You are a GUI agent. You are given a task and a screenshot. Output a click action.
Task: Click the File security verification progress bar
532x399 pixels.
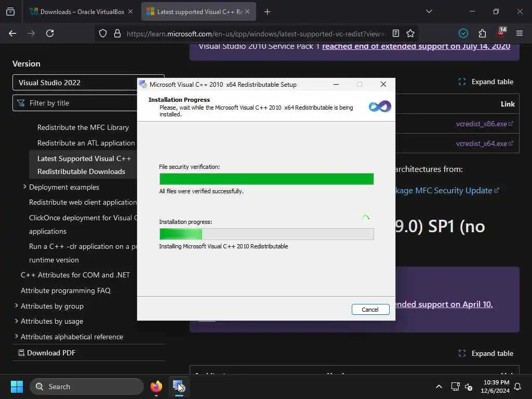(x=267, y=179)
